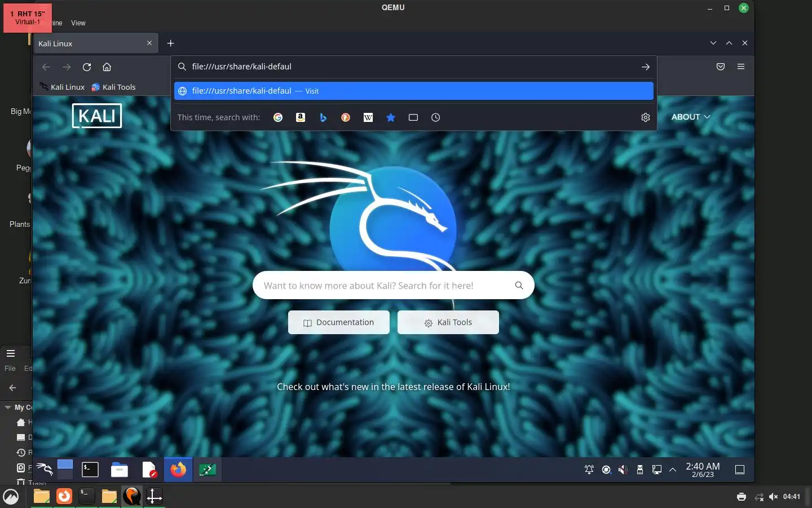
Task: Open the Save to Pocket button
Action: 720,67
